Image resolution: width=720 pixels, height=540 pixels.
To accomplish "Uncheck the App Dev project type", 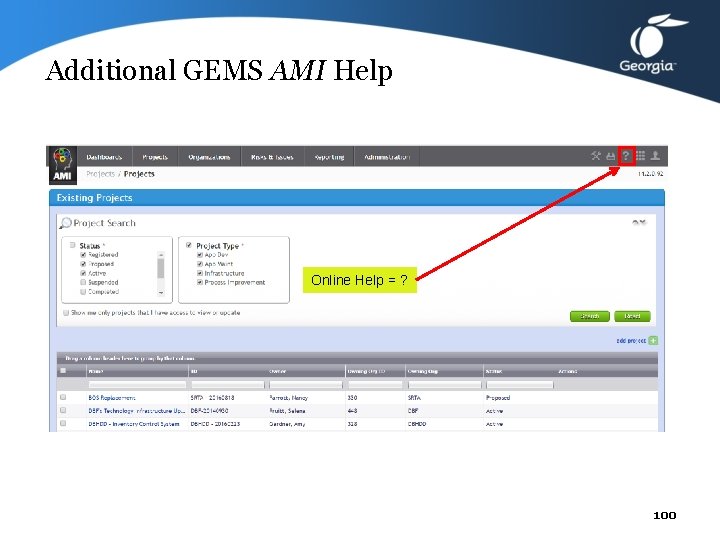I will 200,255.
